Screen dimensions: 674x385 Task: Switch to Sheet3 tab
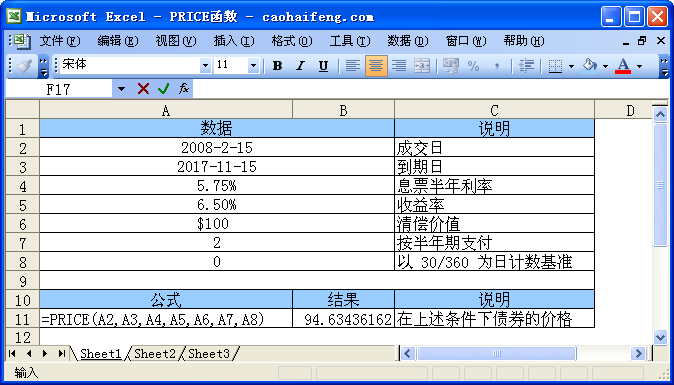209,354
